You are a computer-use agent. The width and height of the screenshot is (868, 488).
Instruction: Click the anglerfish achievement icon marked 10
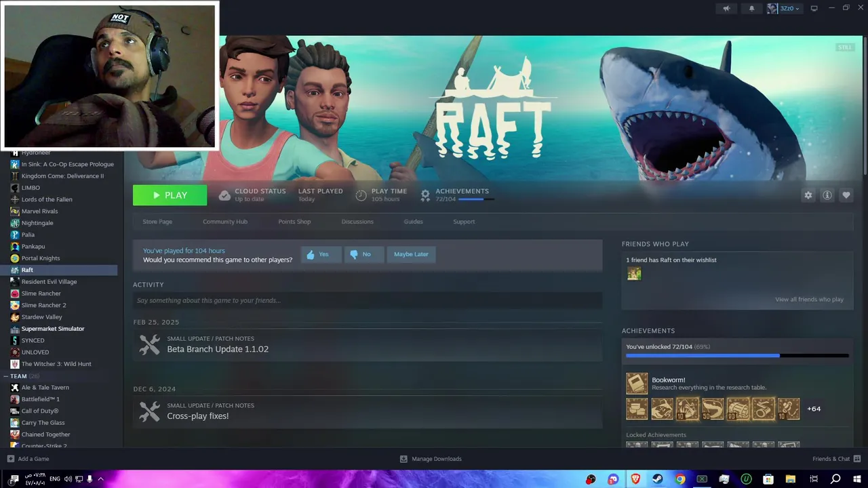[x=688, y=409]
